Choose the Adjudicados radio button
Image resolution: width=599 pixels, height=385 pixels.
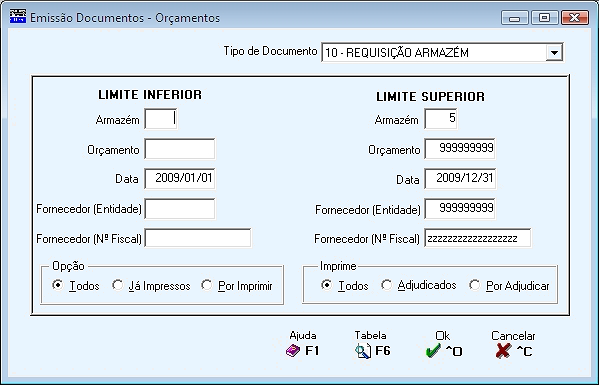(386, 285)
